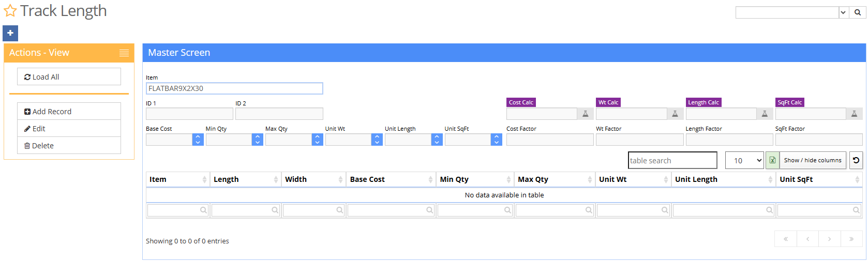Expand the top-right search dropdown arrow
Screen dimensions: 868x262
[844, 12]
